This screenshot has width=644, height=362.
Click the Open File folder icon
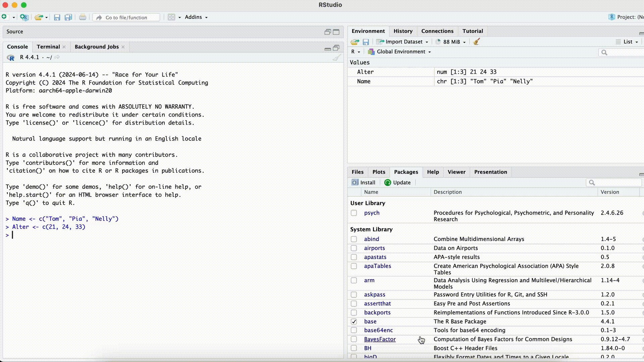pos(39,17)
